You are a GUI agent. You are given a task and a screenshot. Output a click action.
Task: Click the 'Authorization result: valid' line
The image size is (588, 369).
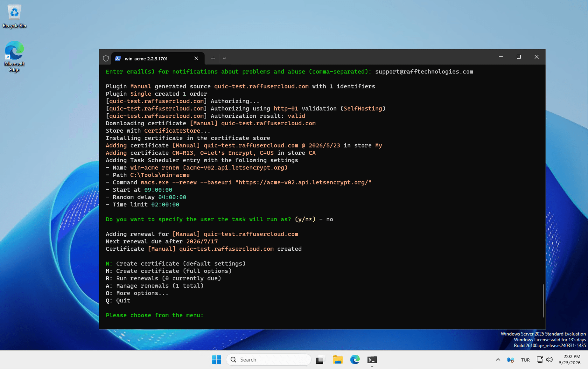[x=205, y=116]
